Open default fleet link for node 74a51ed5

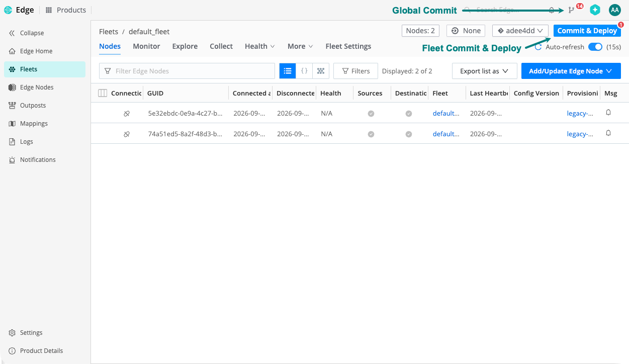pos(446,134)
